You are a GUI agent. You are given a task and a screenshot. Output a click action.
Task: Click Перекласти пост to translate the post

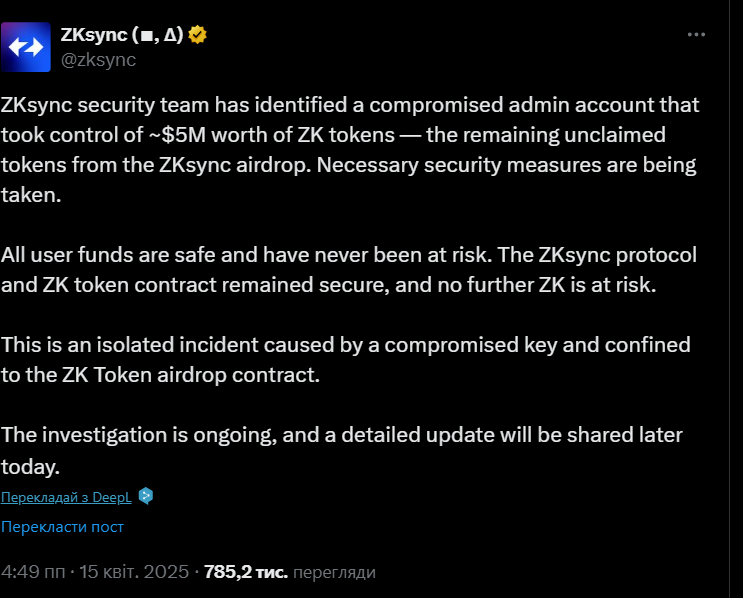coord(62,526)
